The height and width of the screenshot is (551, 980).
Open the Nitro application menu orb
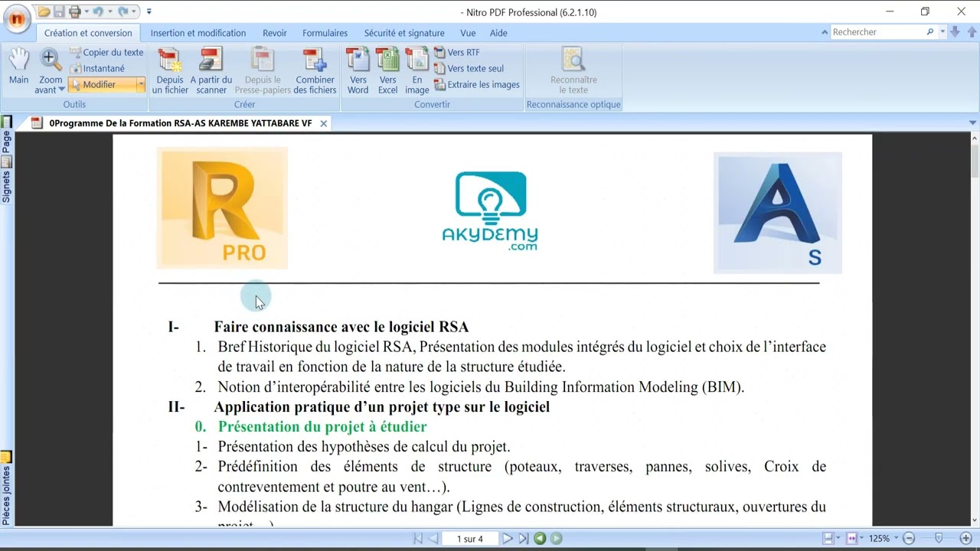(x=17, y=18)
